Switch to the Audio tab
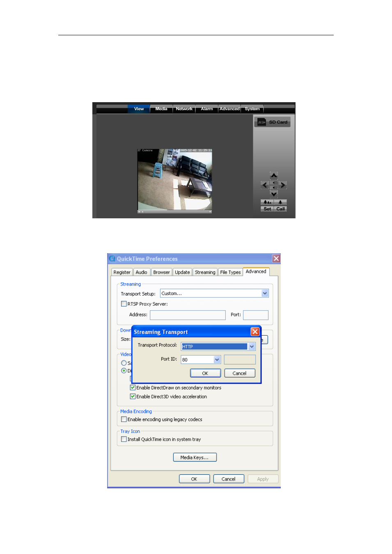Screen dimensions: 392x554 click(141, 272)
